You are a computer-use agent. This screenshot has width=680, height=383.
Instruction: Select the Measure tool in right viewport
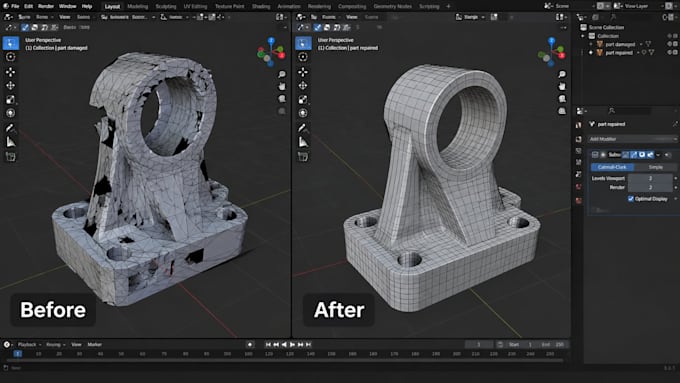click(303, 142)
